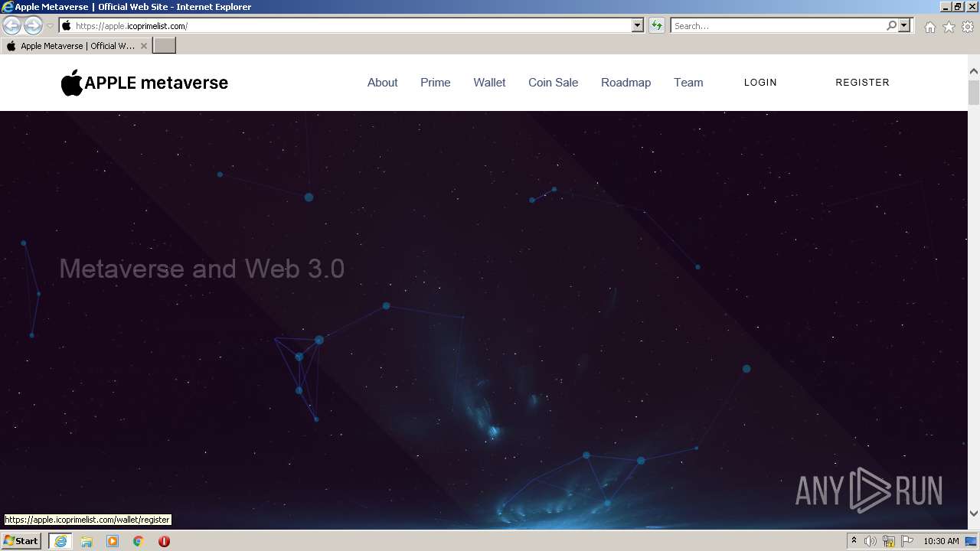The image size is (980, 551).
Task: Open the red Opera taskbar icon
Action: pos(164,541)
